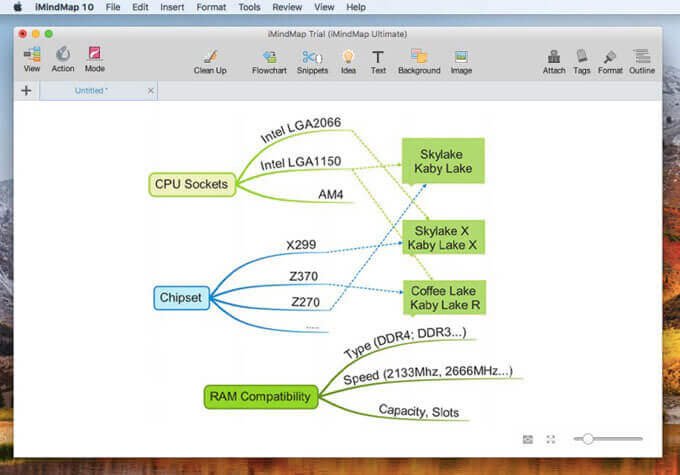This screenshot has height=475, width=680.
Task: Select the Mode toolbar icon
Action: click(x=95, y=59)
